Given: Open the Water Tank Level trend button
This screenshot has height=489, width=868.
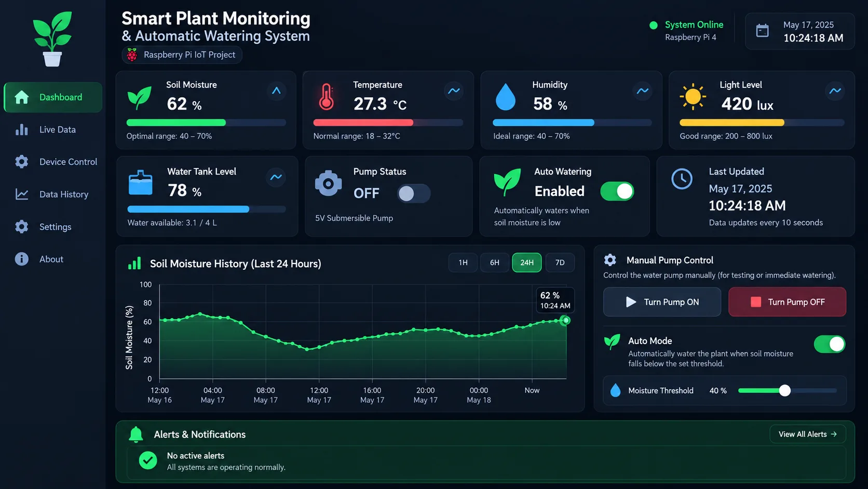Looking at the screenshot, I should click(276, 177).
